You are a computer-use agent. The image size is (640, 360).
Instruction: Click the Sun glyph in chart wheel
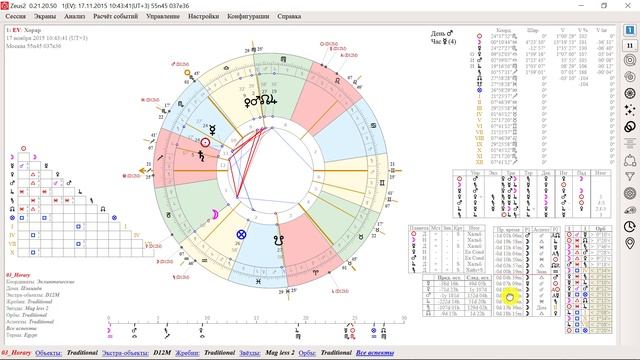[205, 142]
